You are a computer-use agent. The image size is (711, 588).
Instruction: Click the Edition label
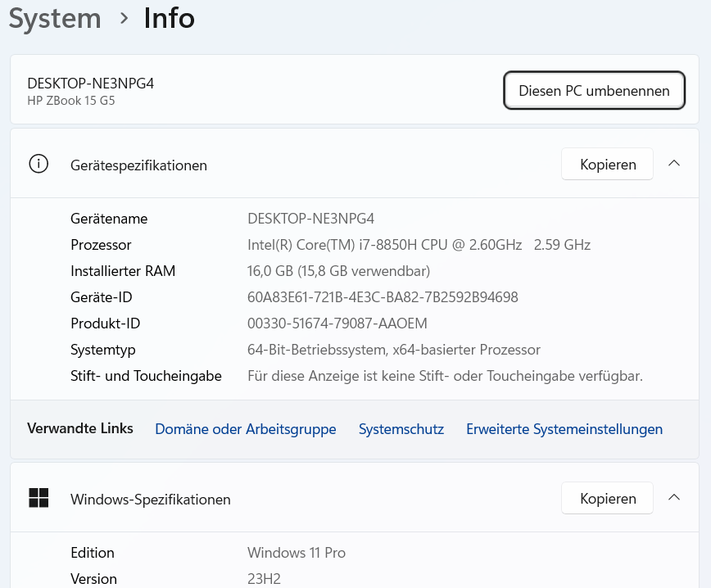pyautogui.click(x=92, y=553)
